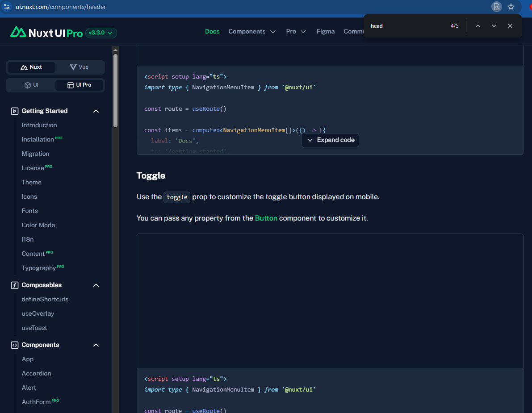Collapse the Composables section

[x=96, y=285]
